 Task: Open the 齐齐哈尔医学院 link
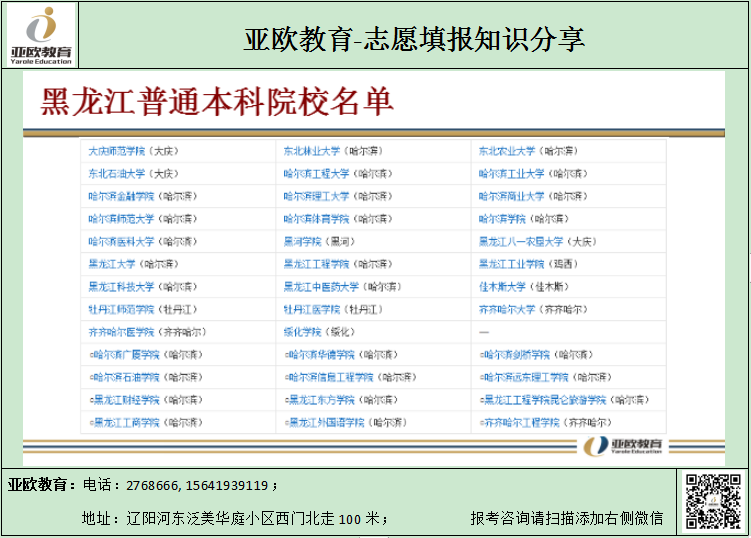click(121, 332)
